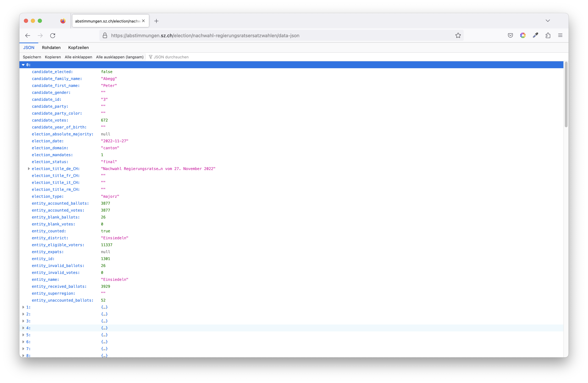Screen dimensions: 588x383
Task: Expand JSON node 1
Action: [23, 307]
